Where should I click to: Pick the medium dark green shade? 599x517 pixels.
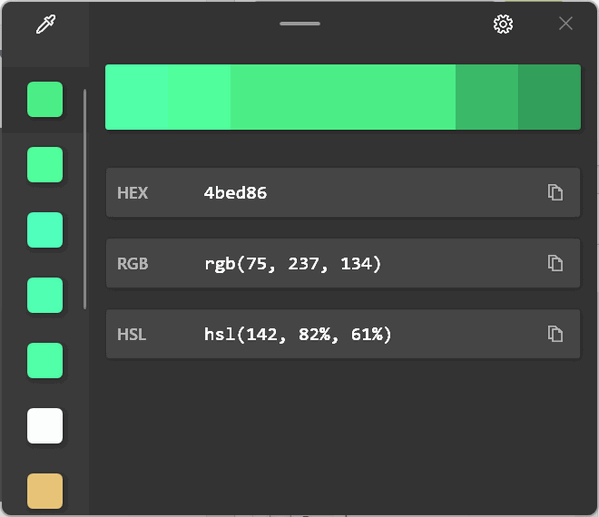click(x=487, y=97)
